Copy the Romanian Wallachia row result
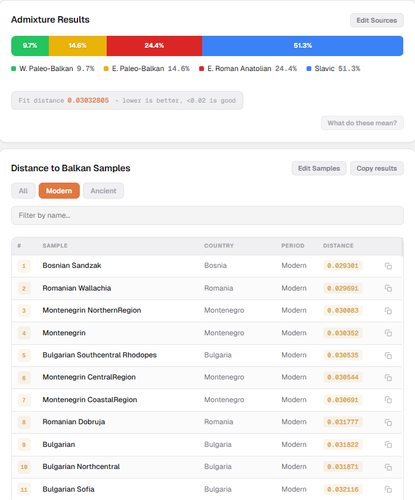The image size is (415, 500). (388, 288)
